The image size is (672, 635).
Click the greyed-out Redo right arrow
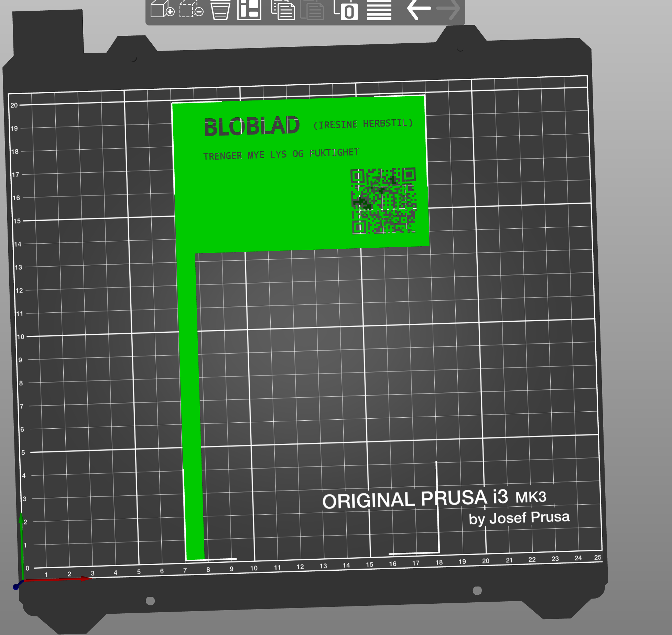448,9
